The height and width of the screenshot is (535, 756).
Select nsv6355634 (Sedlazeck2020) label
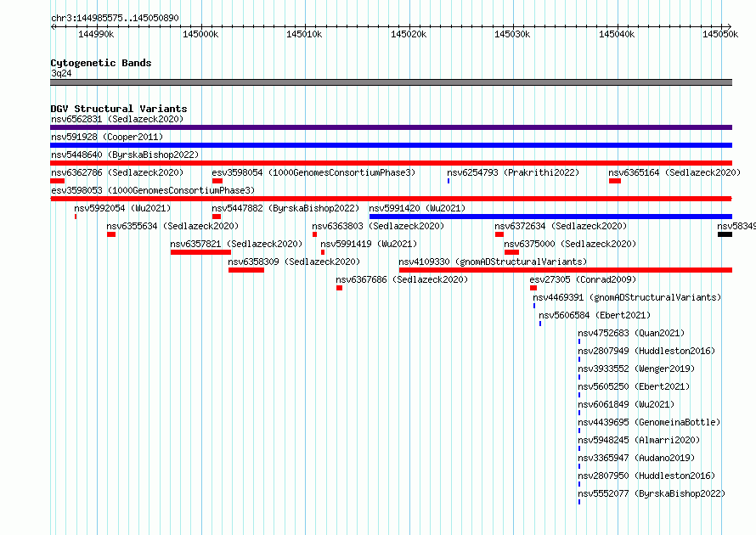pyautogui.click(x=172, y=226)
